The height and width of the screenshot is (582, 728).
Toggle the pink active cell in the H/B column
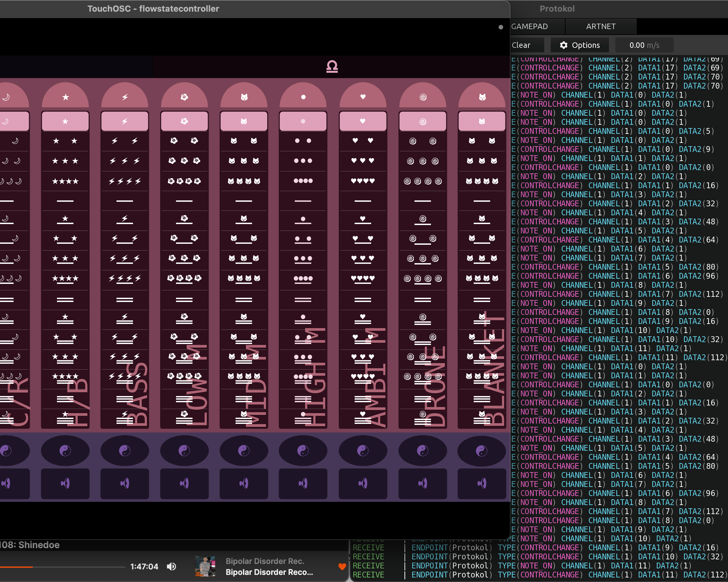[x=65, y=121]
